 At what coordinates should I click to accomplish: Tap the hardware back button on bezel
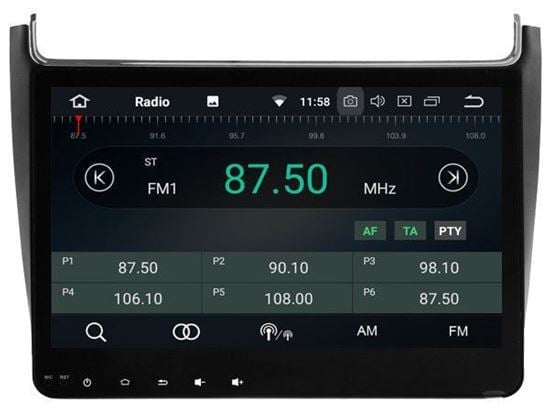point(162,382)
